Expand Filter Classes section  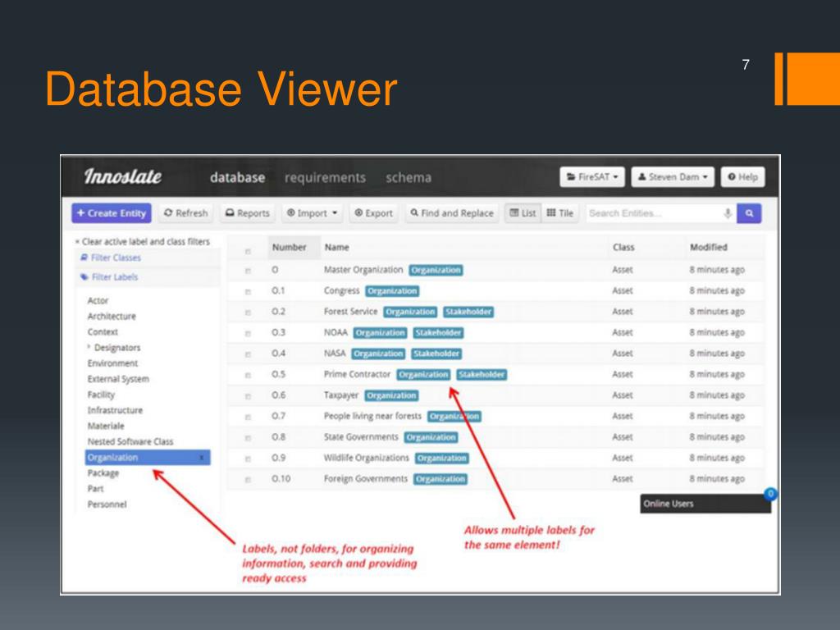click(111, 258)
